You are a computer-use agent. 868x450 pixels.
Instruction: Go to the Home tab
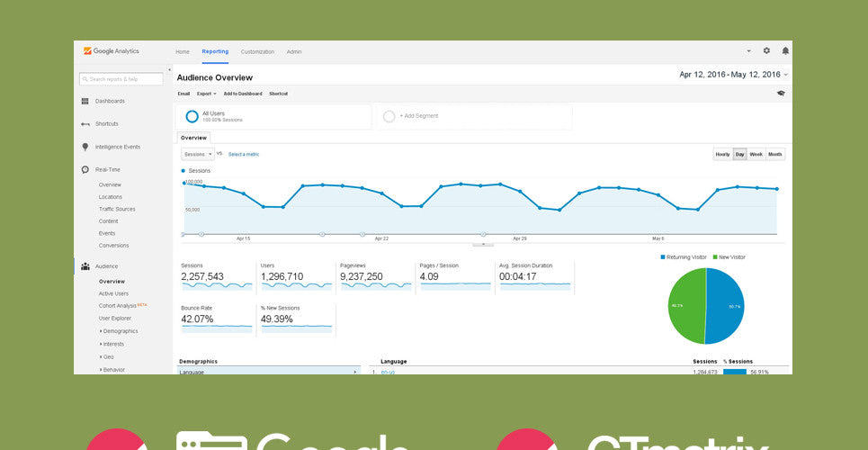182,51
